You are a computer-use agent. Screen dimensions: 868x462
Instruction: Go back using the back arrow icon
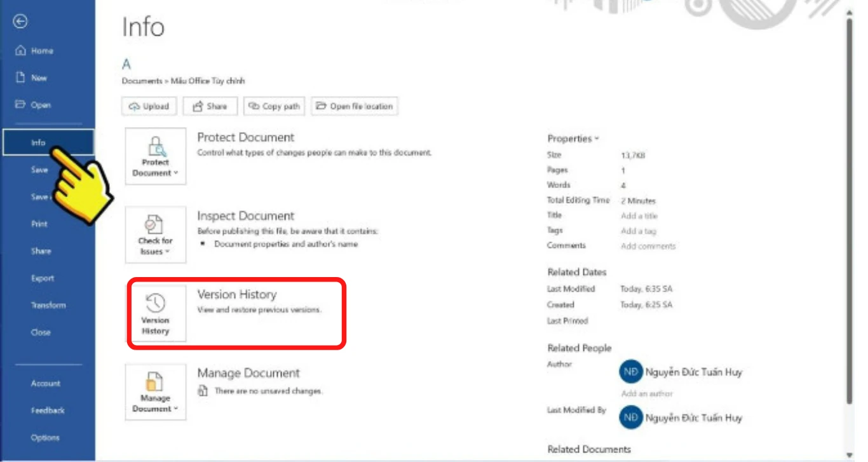click(21, 22)
